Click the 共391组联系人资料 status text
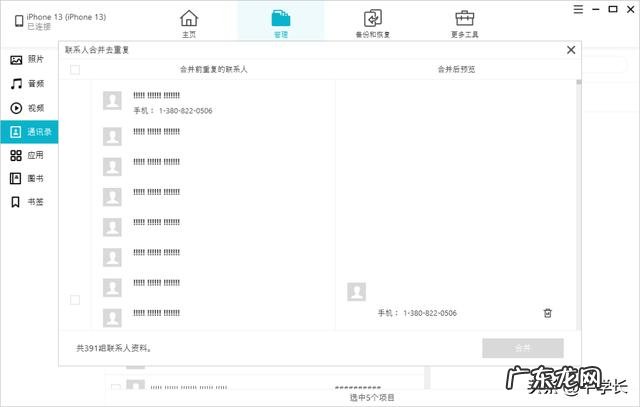640x407 pixels. tap(114, 348)
